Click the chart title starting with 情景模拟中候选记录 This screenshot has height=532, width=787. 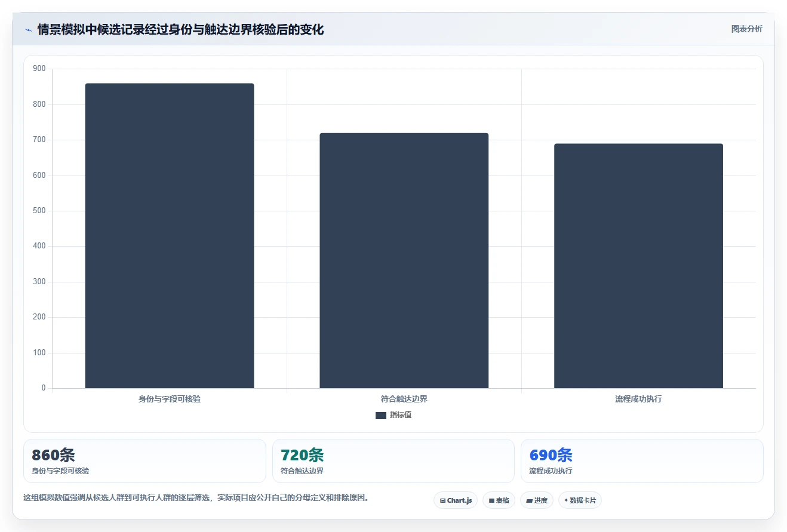(180, 29)
